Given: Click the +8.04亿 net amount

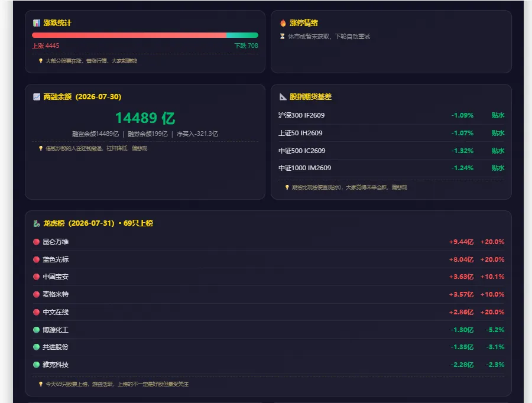Looking at the screenshot, I should [461, 259].
